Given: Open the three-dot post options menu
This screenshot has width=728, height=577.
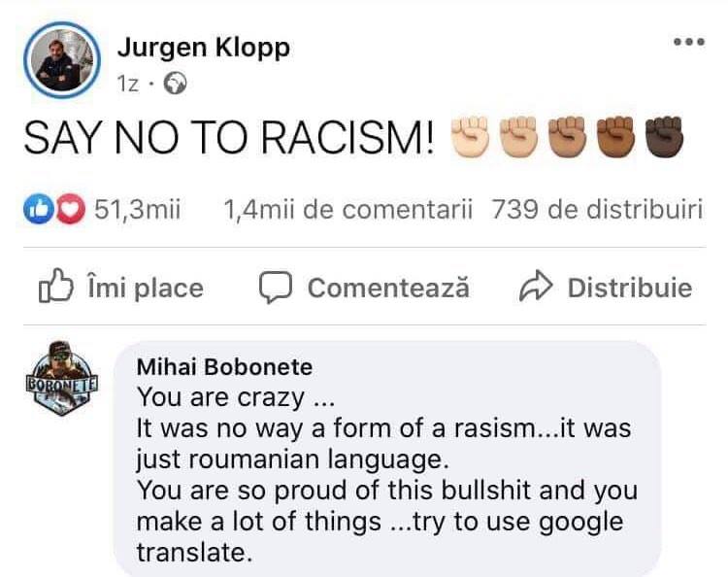Looking at the screenshot, I should pyautogui.click(x=688, y=43).
